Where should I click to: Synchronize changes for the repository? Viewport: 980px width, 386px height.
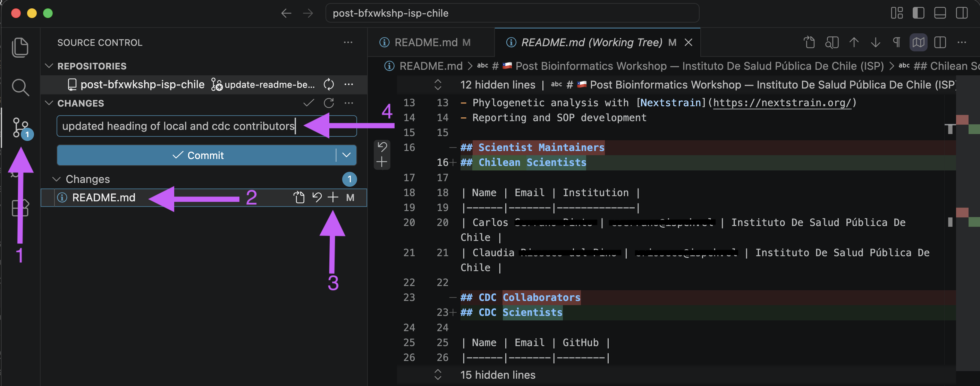click(x=329, y=84)
